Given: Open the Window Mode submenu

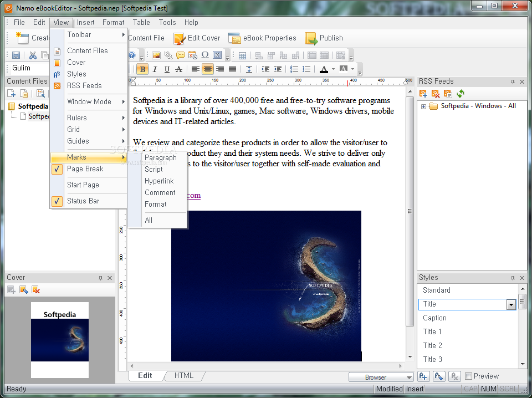Looking at the screenshot, I should (89, 101).
